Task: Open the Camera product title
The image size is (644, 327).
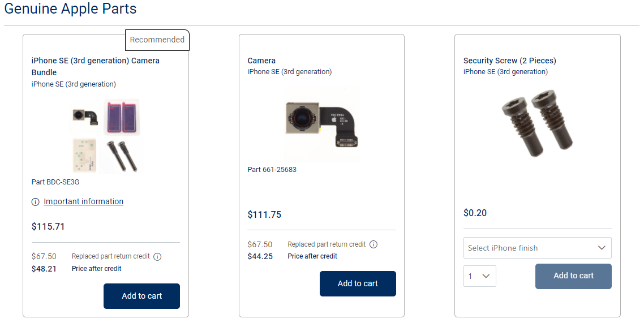Action: point(261,61)
